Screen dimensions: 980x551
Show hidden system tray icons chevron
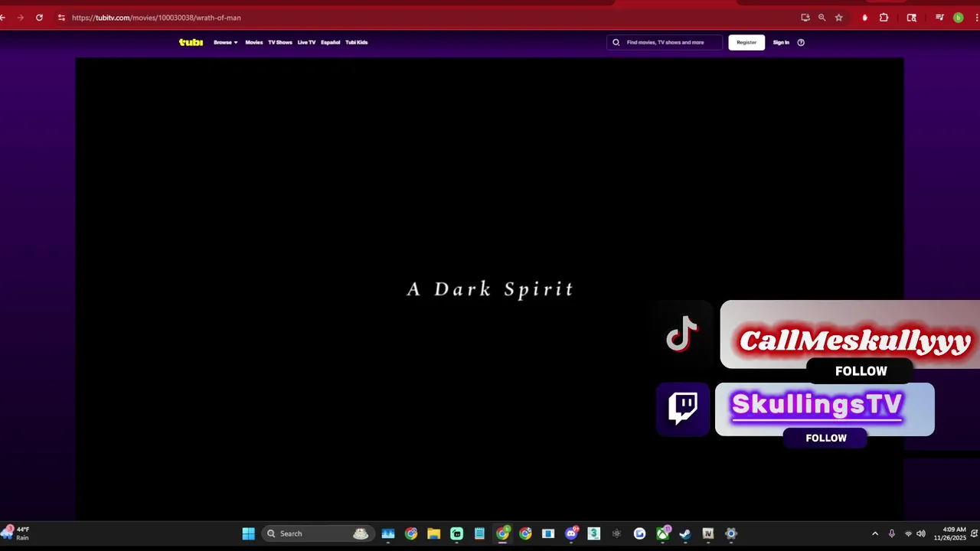875,533
